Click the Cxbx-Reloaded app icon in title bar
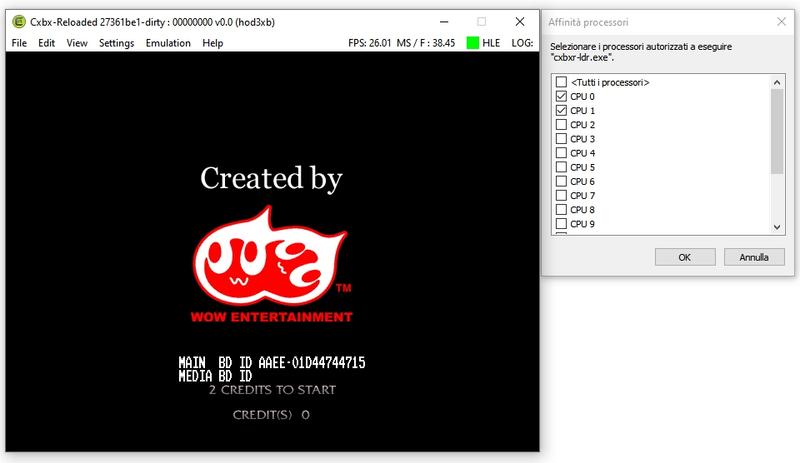 tap(19, 22)
